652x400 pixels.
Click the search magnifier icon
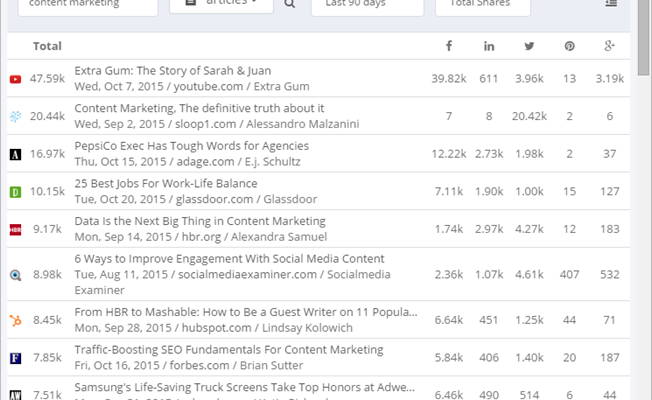tap(290, 4)
